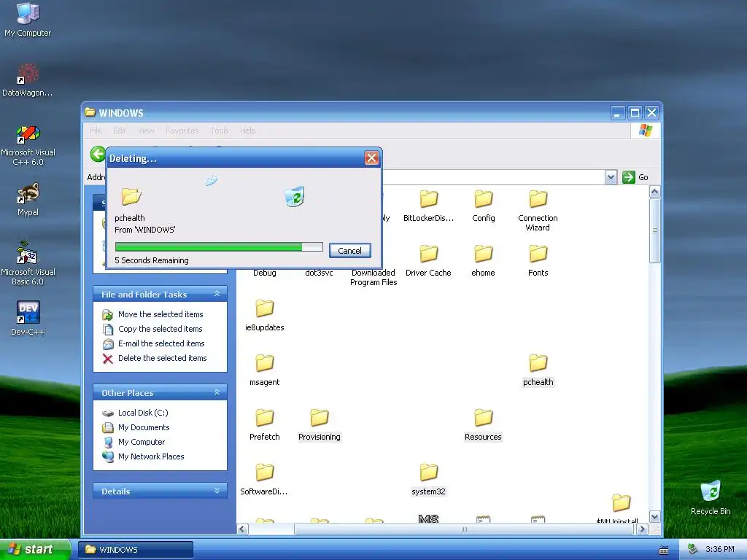747x560 pixels.
Task: Click Delete the selected items
Action: pos(155,358)
